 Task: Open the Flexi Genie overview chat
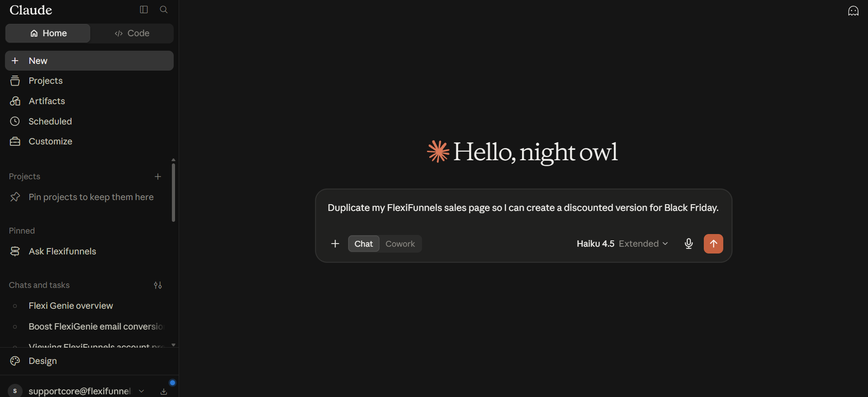[x=86, y=306]
